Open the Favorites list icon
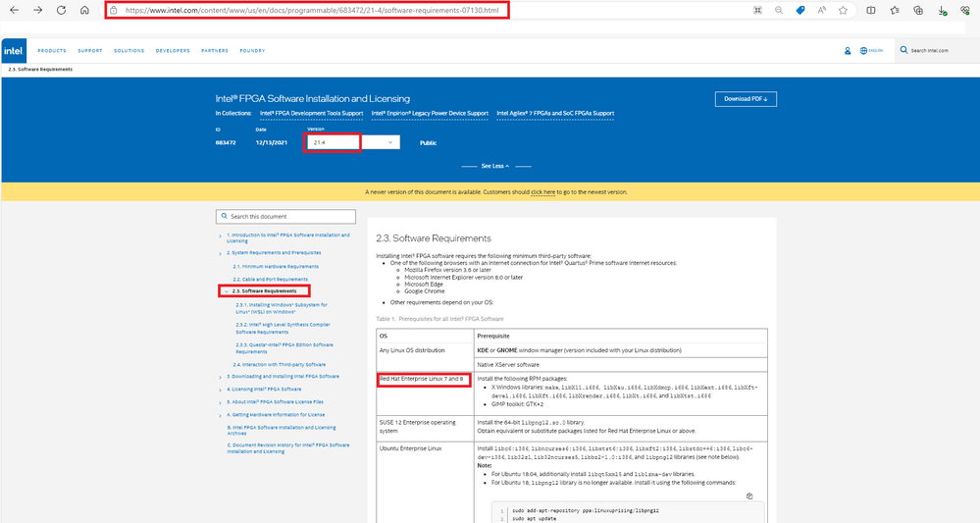The image size is (980, 523). pos(895,10)
